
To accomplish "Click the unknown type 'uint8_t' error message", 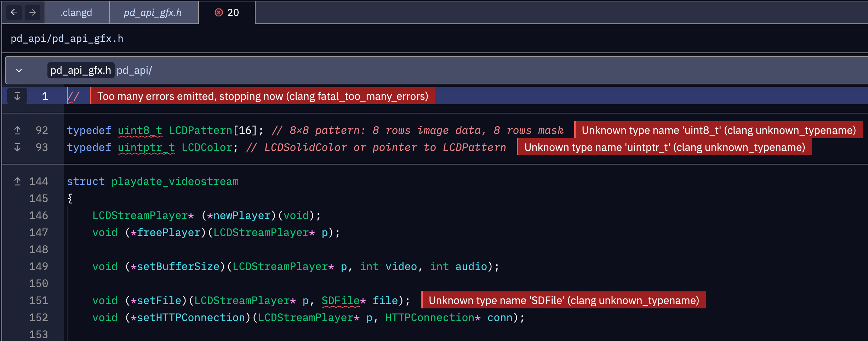I will (718, 130).
